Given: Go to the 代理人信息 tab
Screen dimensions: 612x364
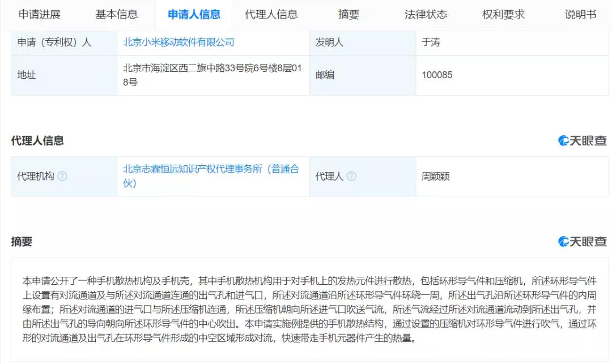Looking at the screenshot, I should 271,15.
